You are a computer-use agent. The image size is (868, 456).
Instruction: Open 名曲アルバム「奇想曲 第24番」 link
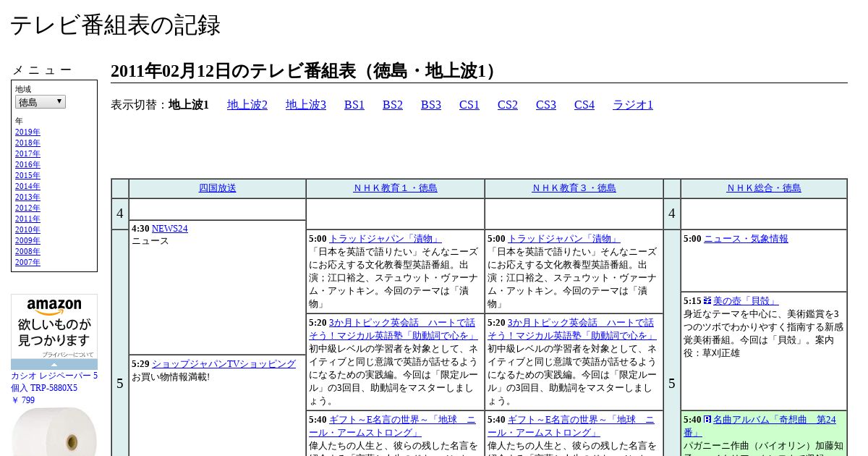(760, 426)
